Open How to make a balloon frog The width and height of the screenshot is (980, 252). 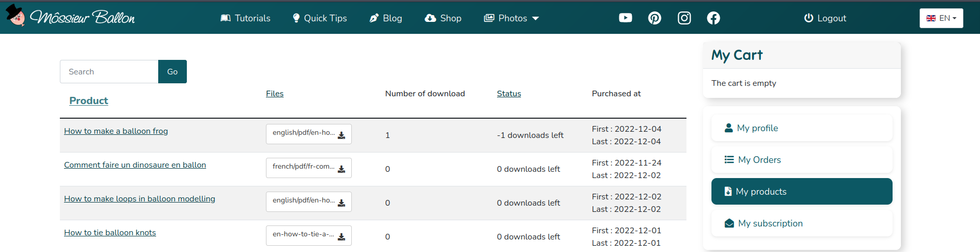pyautogui.click(x=116, y=131)
